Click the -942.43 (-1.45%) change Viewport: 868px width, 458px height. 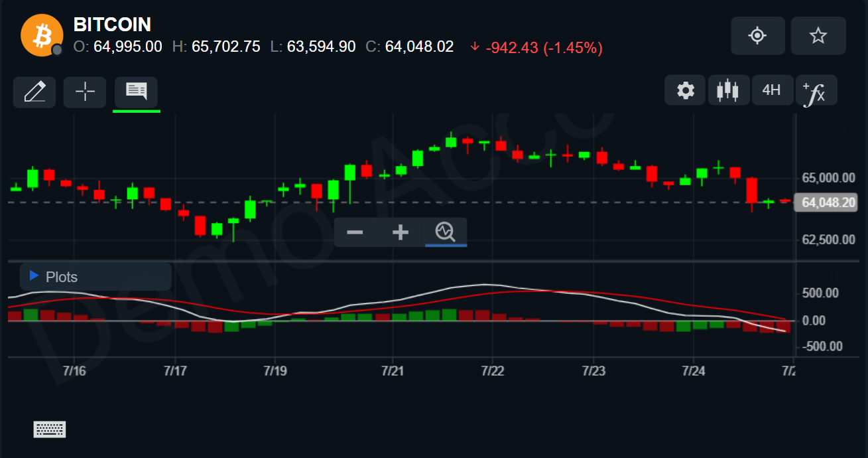536,47
